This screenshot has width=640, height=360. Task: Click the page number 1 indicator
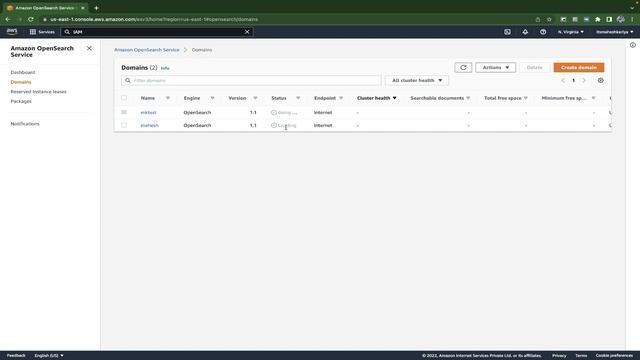point(573,80)
